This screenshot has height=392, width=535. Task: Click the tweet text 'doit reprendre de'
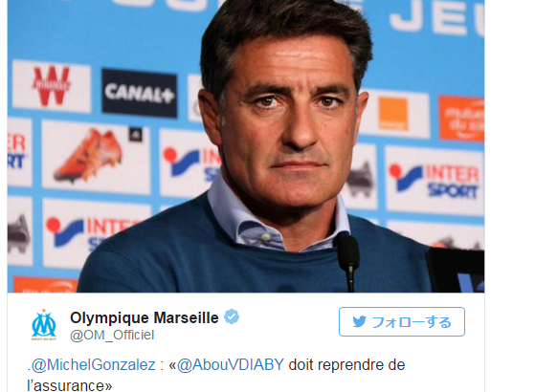click(x=346, y=364)
